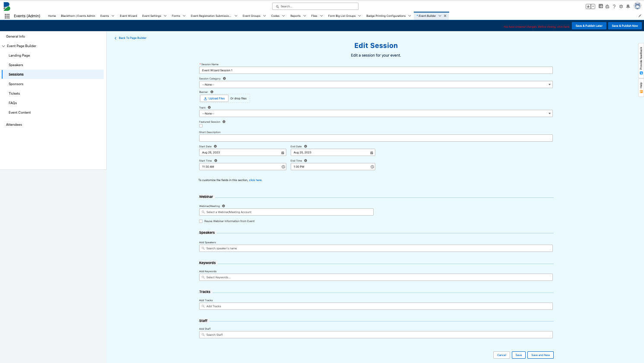The image size is (644, 363).
Task: Close the Event Builder tab
Action: 445,16
